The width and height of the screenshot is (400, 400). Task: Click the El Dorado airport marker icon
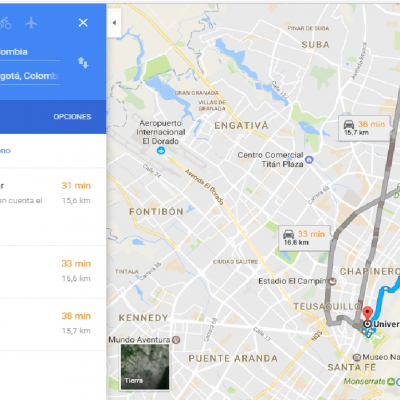coord(161,151)
